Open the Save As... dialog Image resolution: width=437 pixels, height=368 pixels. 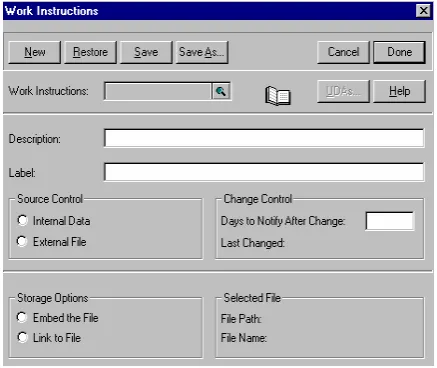pos(202,52)
